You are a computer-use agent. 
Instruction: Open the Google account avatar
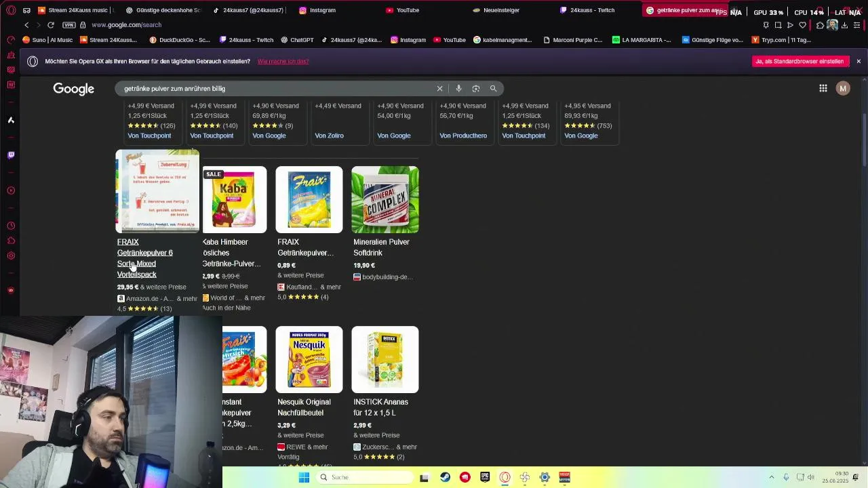(x=843, y=89)
